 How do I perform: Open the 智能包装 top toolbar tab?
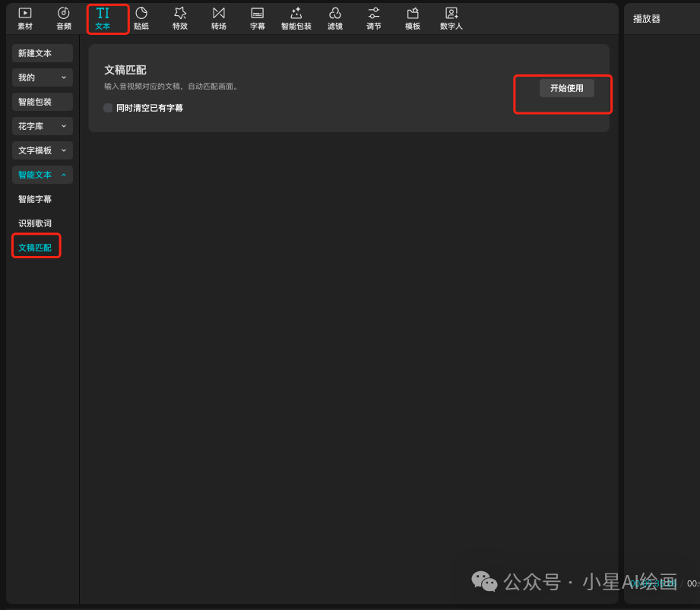pos(296,19)
